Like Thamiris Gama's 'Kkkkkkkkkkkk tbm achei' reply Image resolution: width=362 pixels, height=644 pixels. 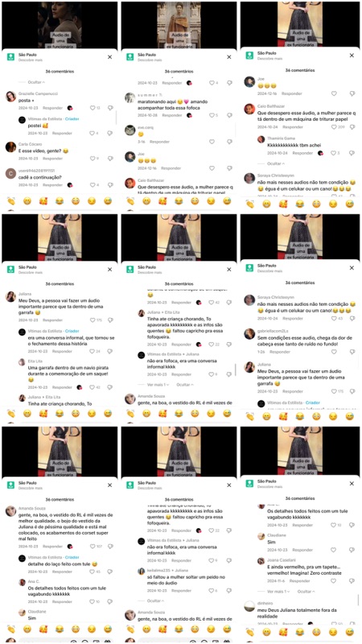334,153
